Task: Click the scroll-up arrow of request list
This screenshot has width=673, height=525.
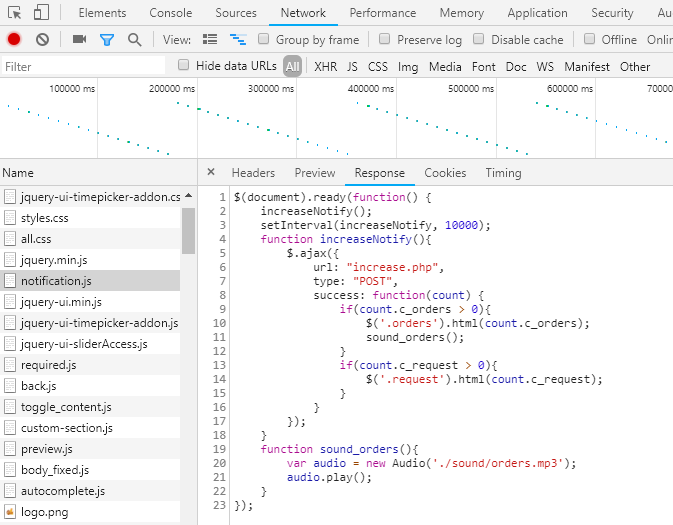Action: click(x=188, y=196)
